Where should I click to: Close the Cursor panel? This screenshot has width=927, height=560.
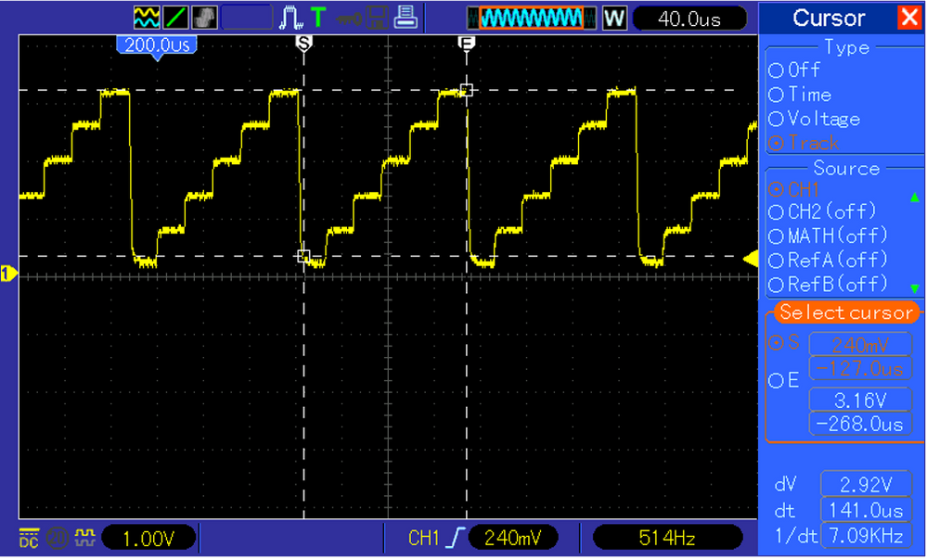pos(909,17)
